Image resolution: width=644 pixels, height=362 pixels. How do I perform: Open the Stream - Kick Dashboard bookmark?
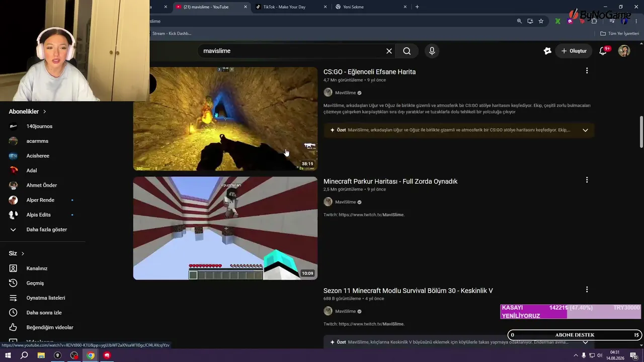click(x=172, y=34)
